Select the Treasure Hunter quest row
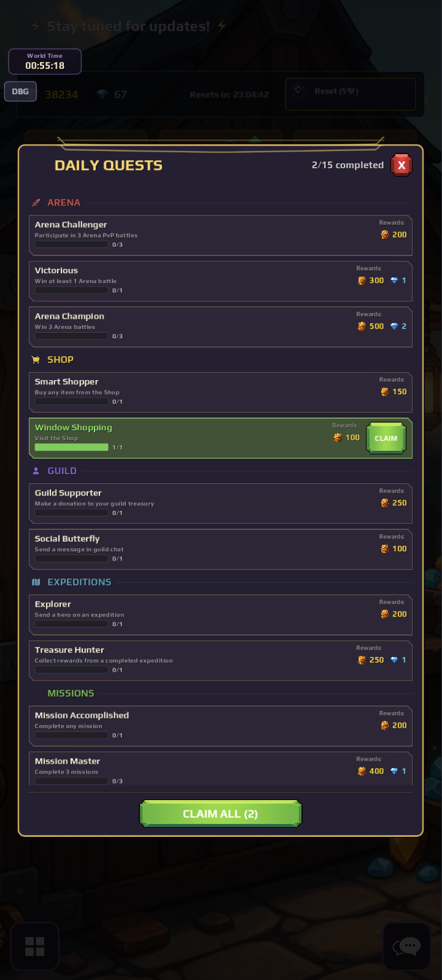442x980 pixels. (220, 659)
